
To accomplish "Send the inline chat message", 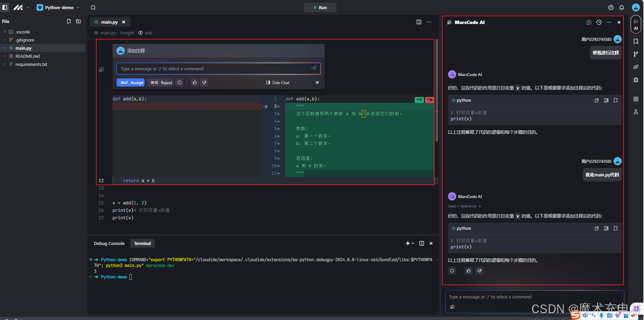I will [314, 68].
